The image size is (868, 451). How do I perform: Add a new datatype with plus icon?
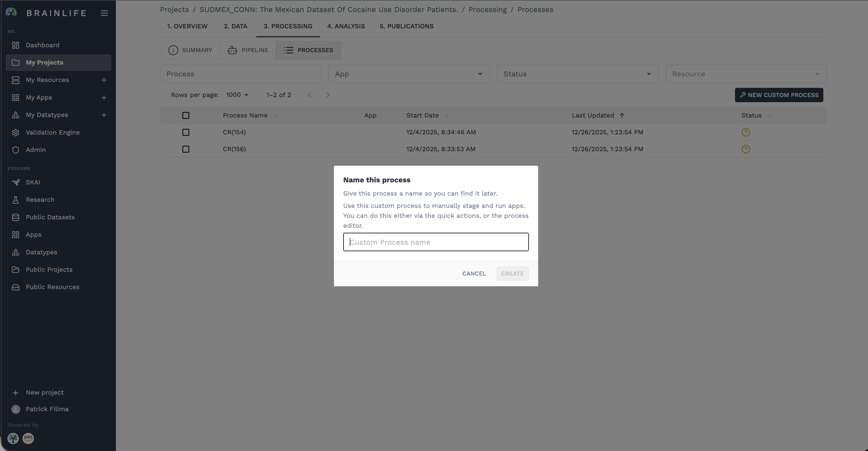[x=104, y=115]
